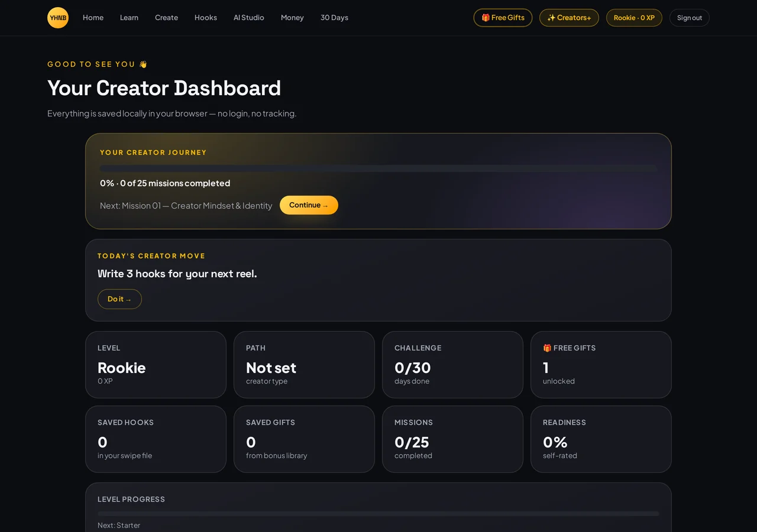Select the Money nav link
757x532 pixels.
point(292,18)
